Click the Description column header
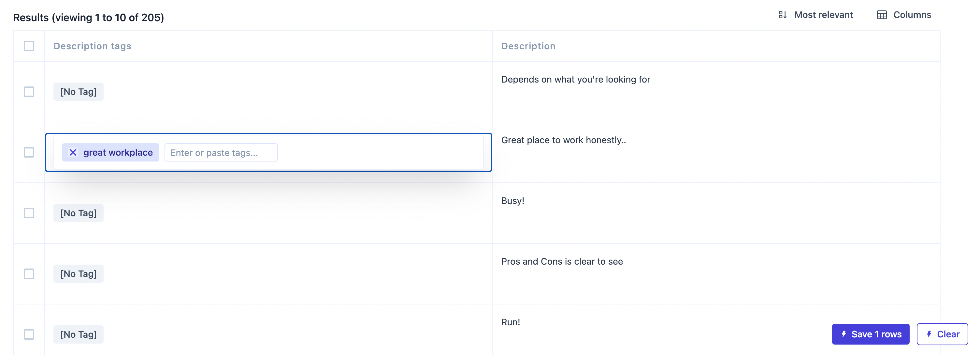 (528, 46)
